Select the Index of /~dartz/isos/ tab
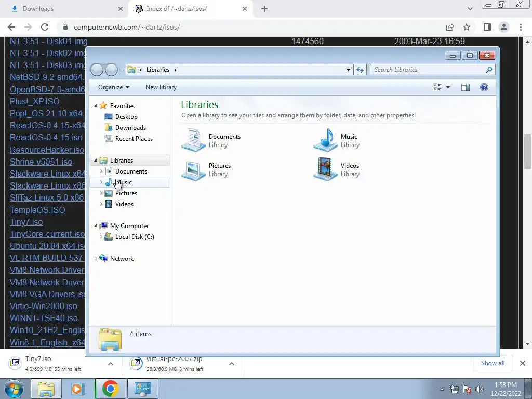 pos(190,9)
